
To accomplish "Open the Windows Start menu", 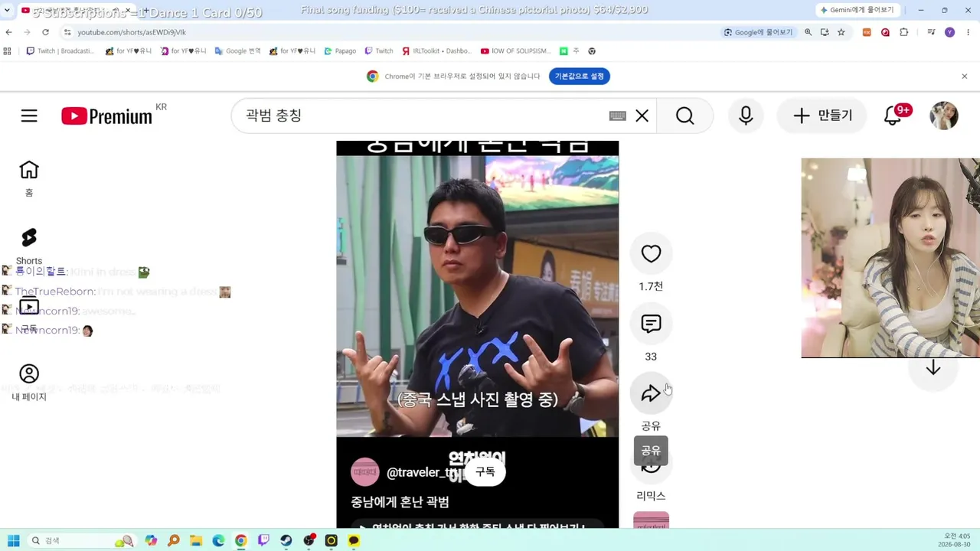I will pos(13,540).
